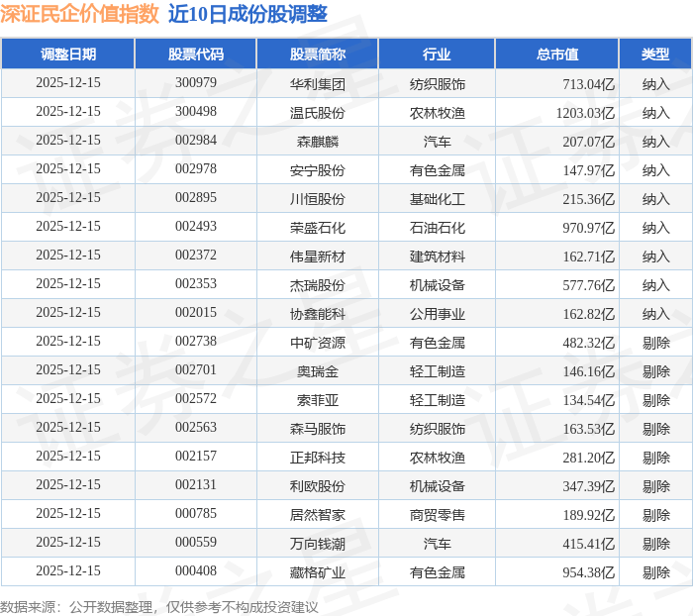693x616 pixels.
Task: Open the 中矿资源 stock entry
Action: click(x=318, y=342)
